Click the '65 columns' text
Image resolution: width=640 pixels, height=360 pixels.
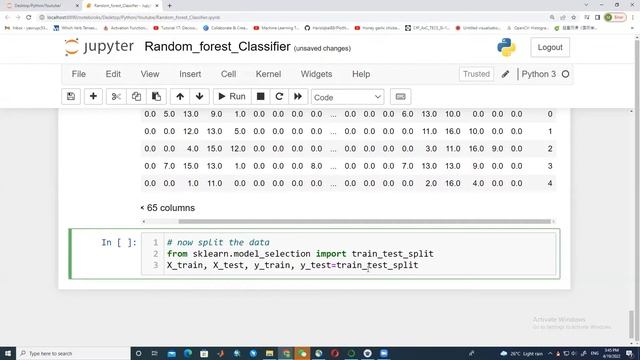tap(171, 208)
